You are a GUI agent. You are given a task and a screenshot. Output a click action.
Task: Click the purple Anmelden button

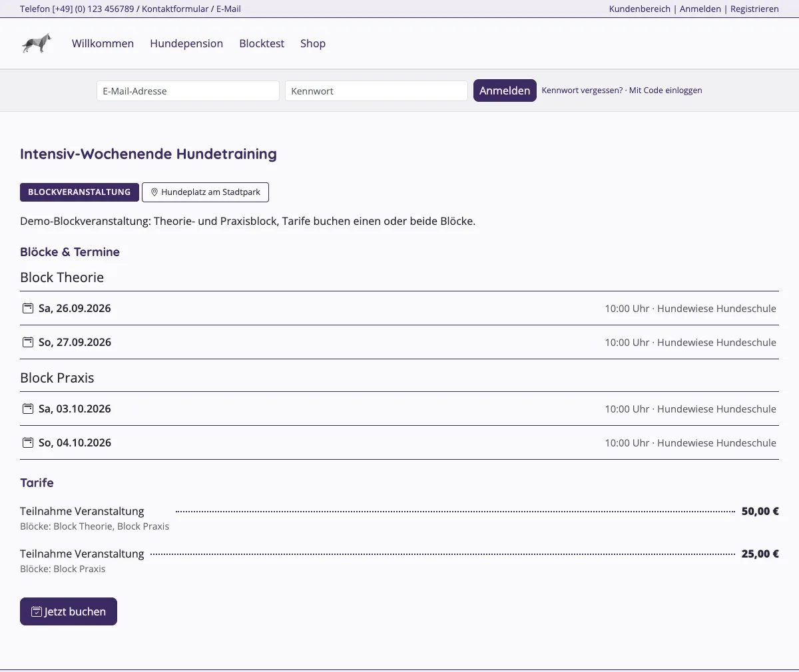coord(505,90)
